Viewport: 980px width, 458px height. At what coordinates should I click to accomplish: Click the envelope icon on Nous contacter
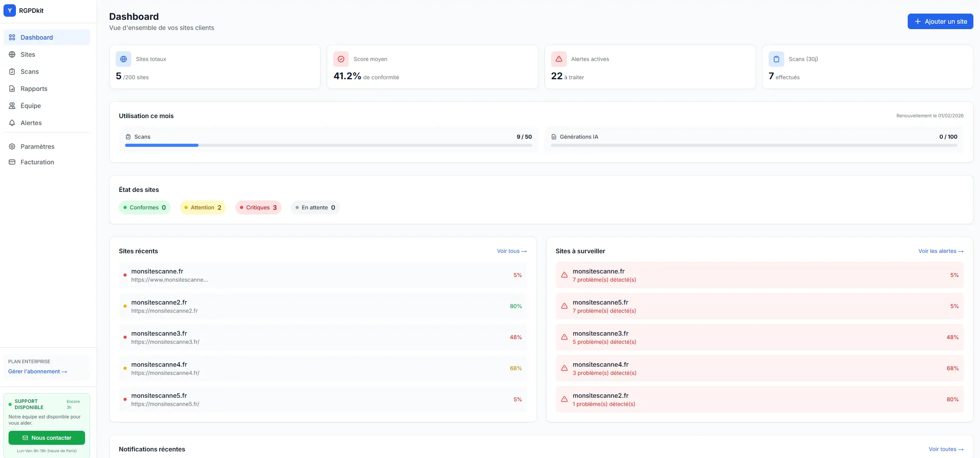(25, 438)
